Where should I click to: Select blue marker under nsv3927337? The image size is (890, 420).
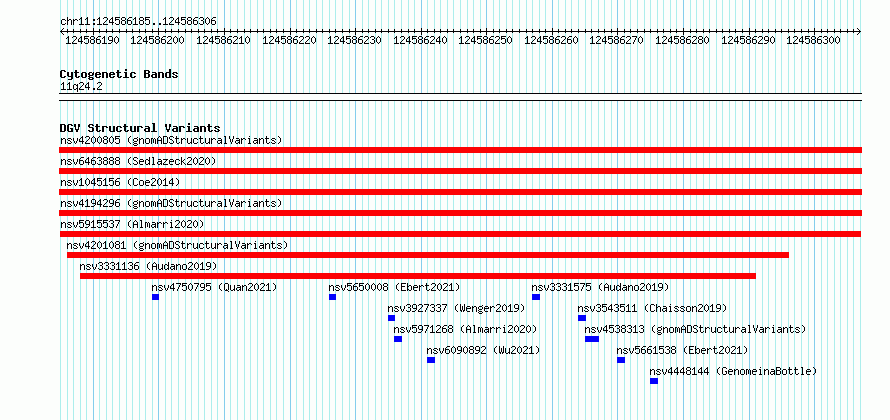click(x=392, y=318)
